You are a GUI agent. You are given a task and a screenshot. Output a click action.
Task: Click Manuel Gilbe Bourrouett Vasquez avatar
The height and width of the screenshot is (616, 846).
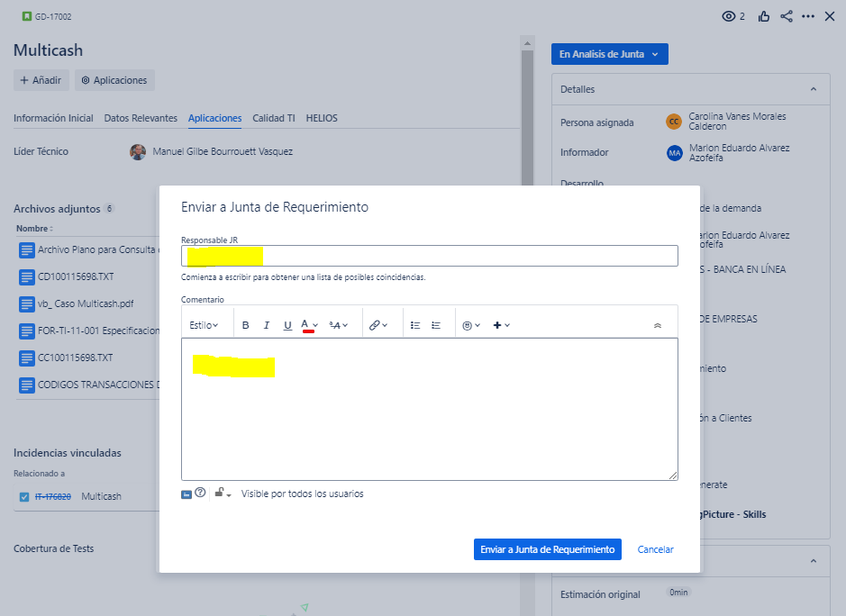tap(138, 152)
